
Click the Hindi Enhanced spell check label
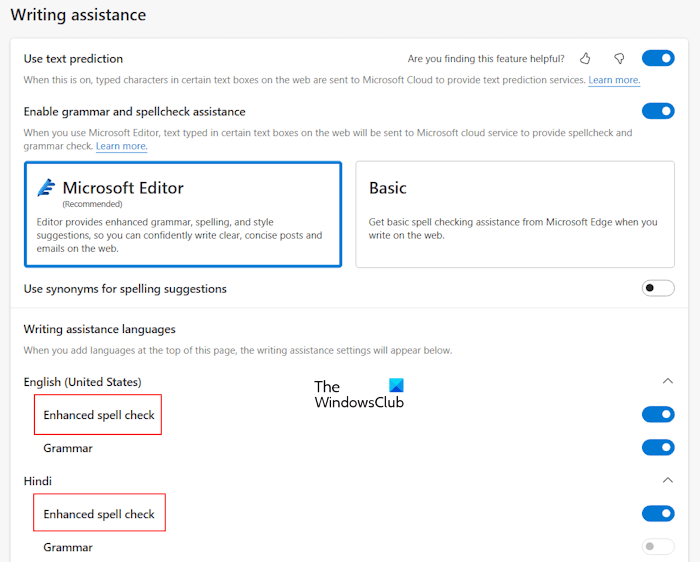pyautogui.click(x=98, y=514)
